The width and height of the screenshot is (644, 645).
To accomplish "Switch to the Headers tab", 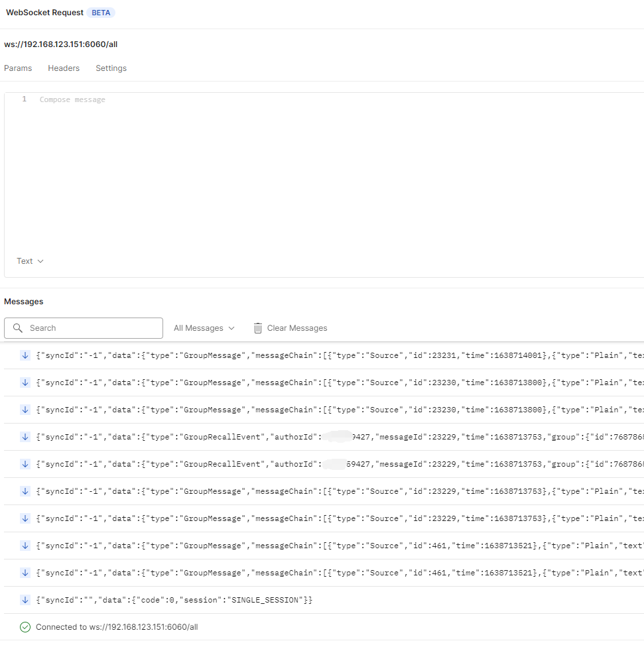I will click(x=63, y=68).
